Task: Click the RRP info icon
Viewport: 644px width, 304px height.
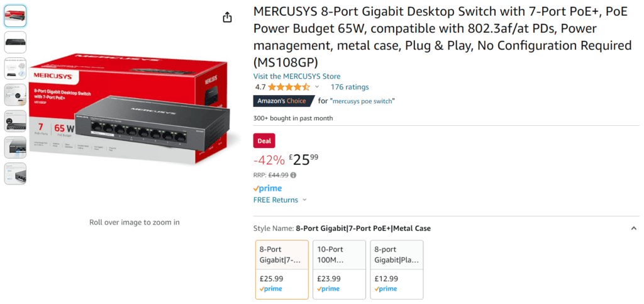Action: pyautogui.click(x=293, y=175)
